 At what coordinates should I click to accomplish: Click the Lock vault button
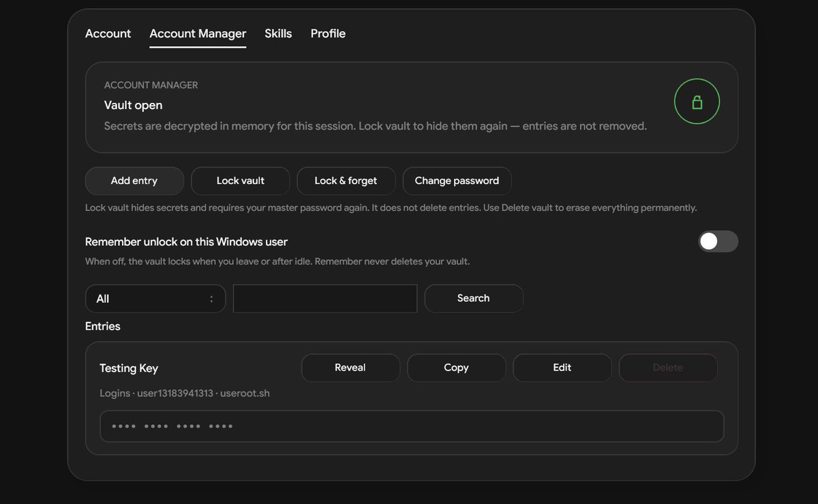[x=241, y=180]
